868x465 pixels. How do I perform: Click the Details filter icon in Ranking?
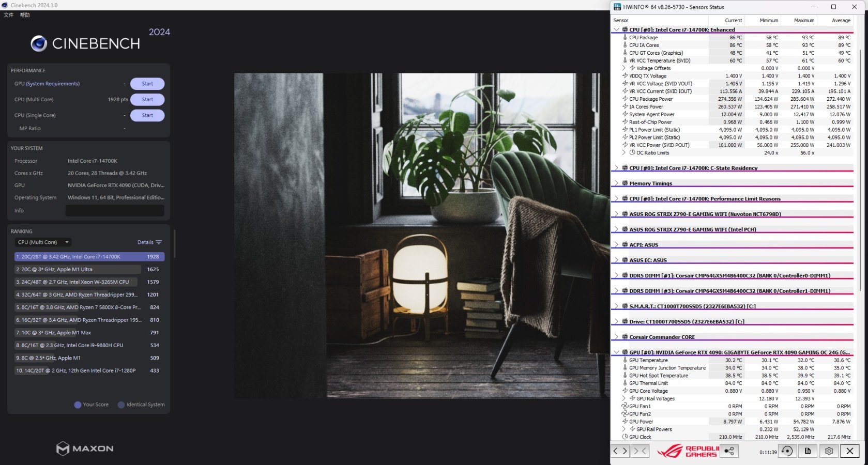(x=159, y=242)
